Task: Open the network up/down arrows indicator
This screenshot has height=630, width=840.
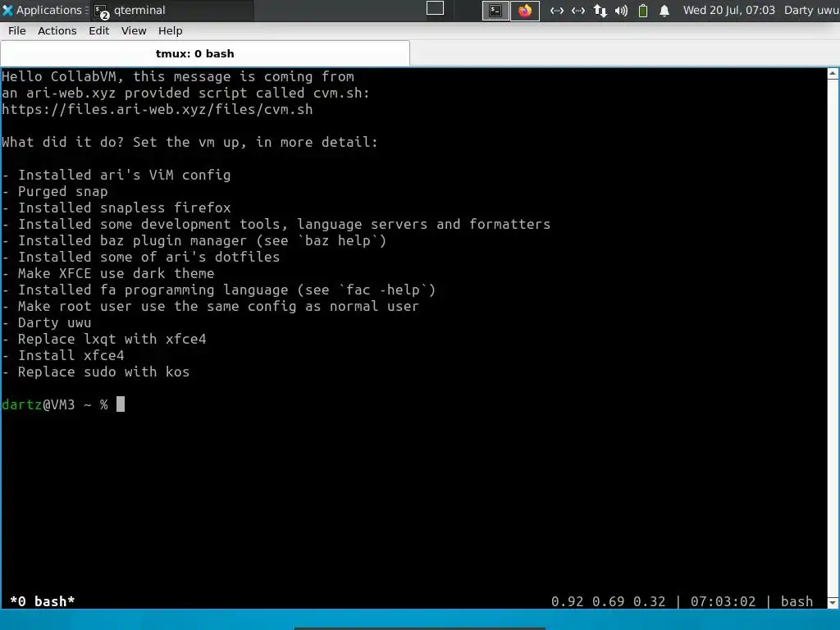Action: [x=600, y=10]
